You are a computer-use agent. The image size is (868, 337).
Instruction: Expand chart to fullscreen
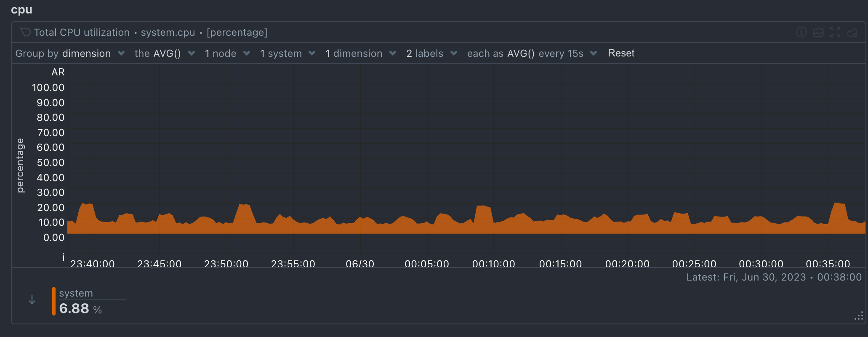[835, 32]
